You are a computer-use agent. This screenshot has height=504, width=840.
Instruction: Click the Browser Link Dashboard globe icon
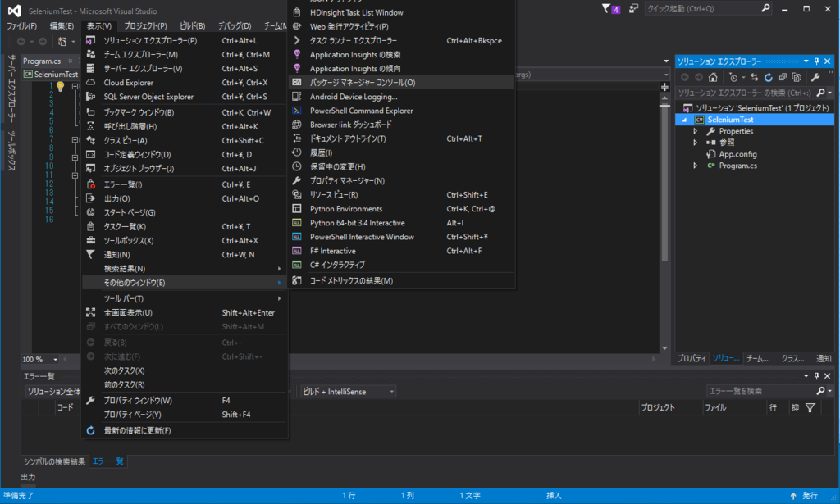coord(297,125)
